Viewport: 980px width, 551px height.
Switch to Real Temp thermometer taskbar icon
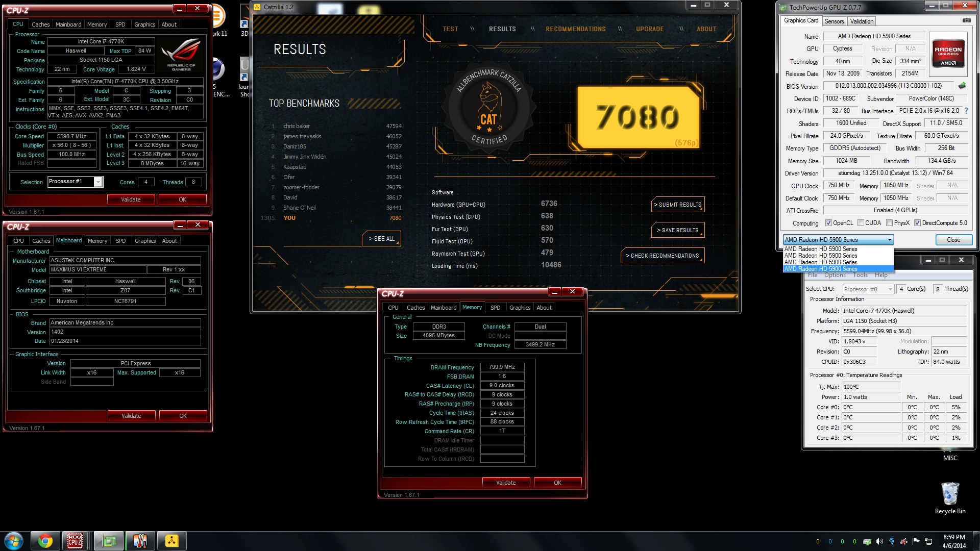pyautogui.click(x=140, y=541)
